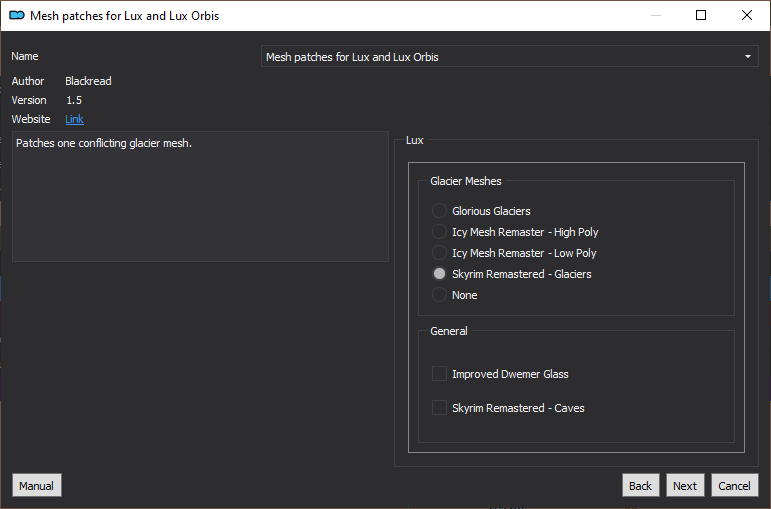Minimize the installer window
The image size is (771, 509).
[656, 15]
